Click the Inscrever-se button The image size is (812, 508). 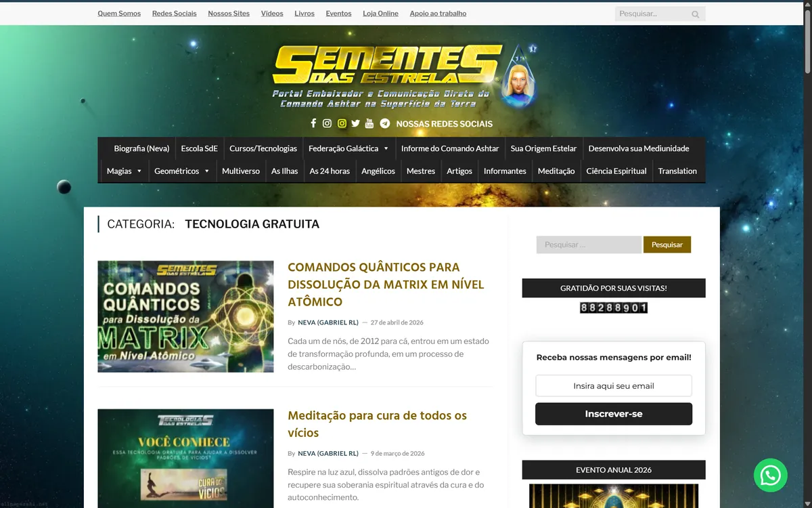click(x=614, y=414)
